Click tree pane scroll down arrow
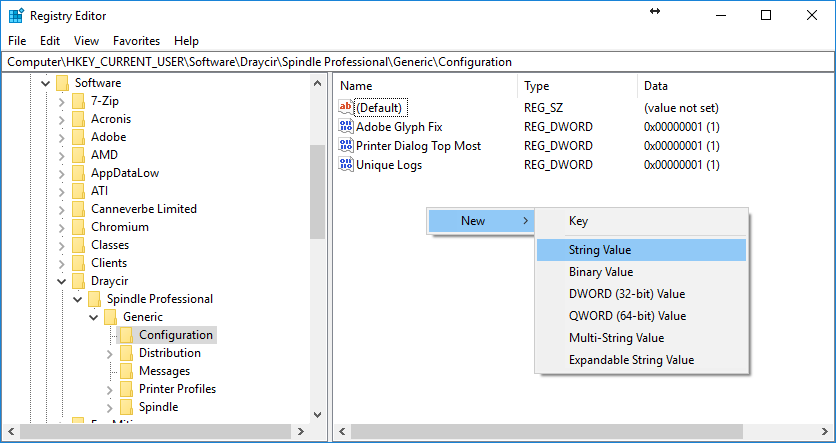836x443 pixels. (x=317, y=414)
